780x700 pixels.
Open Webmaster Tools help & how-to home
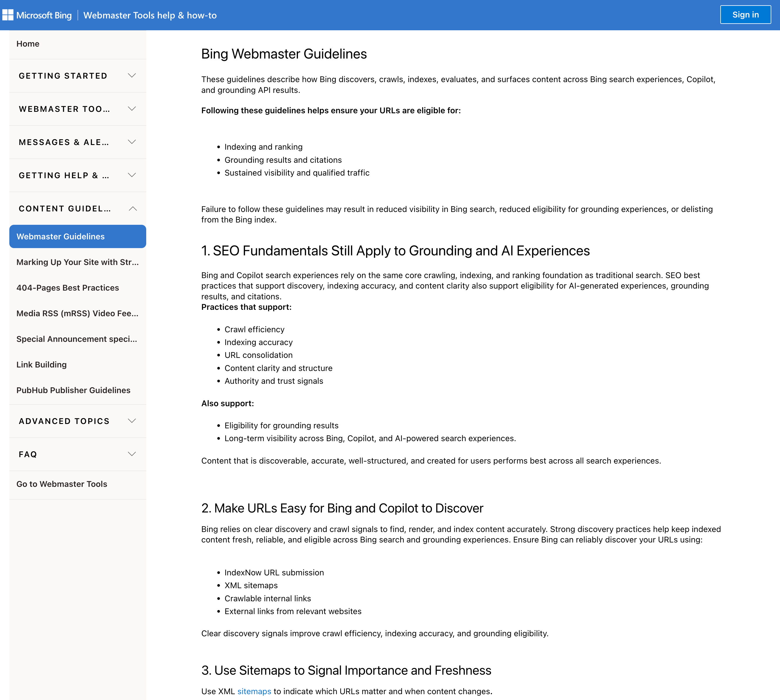150,15
